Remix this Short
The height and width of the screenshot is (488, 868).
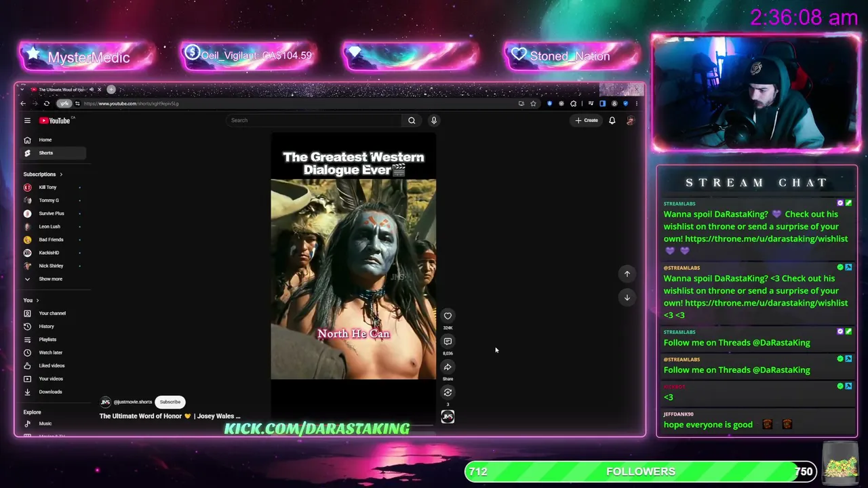point(448,392)
